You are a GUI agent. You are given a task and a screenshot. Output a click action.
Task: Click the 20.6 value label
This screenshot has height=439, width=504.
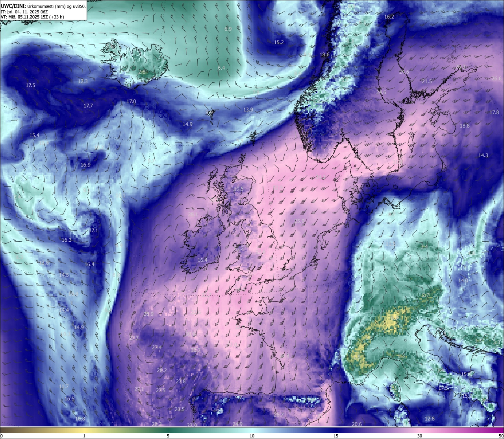click(357, 424)
